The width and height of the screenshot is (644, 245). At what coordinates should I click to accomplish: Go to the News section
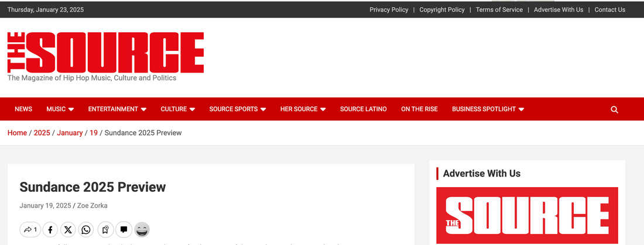tap(23, 109)
